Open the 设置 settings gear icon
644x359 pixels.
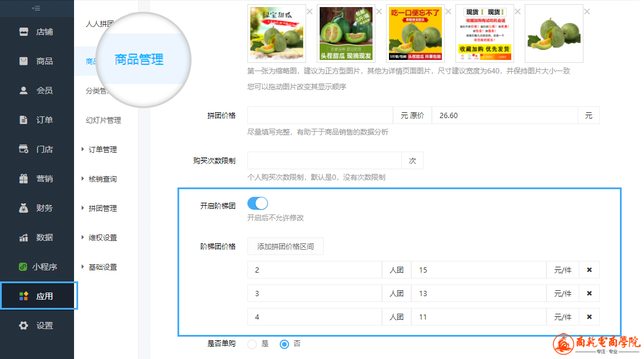(x=24, y=326)
